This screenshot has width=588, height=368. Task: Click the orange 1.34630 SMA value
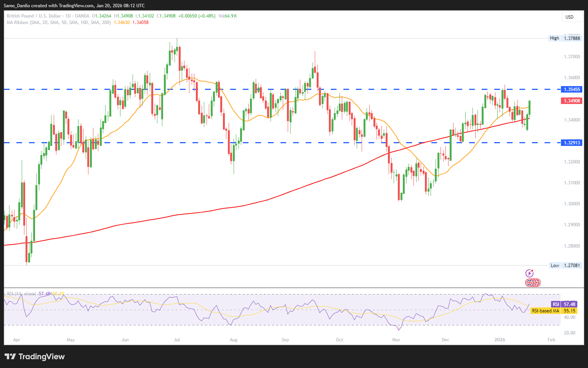[122, 22]
